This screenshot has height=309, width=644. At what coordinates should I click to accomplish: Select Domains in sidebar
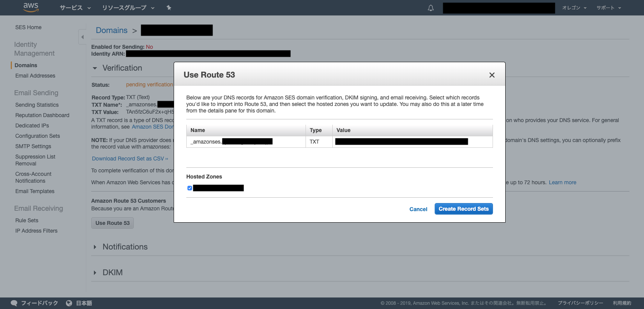(26, 65)
